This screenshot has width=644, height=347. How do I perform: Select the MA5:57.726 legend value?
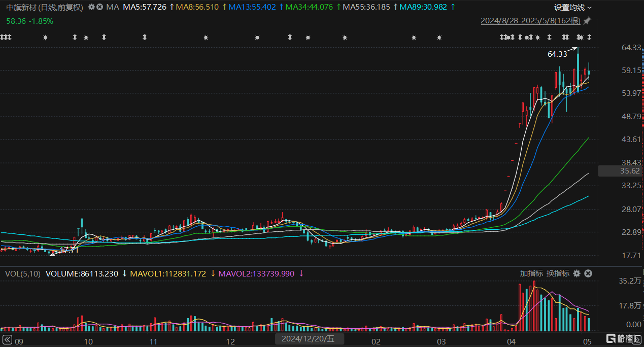(145, 8)
